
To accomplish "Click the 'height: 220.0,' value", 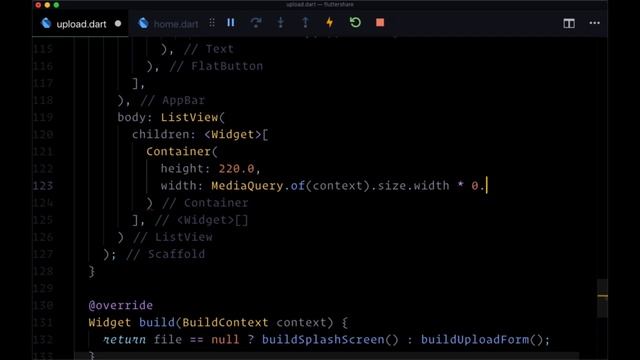I will pos(210,169).
